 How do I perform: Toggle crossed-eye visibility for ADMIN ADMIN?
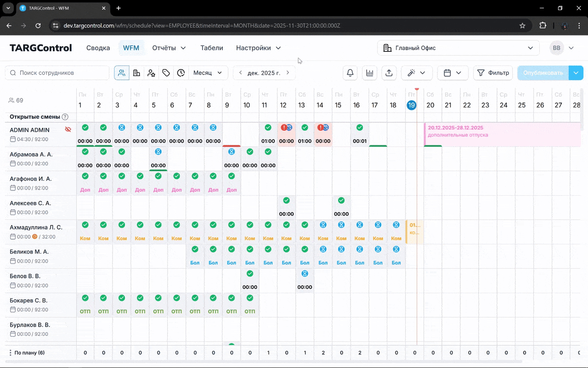pos(68,130)
